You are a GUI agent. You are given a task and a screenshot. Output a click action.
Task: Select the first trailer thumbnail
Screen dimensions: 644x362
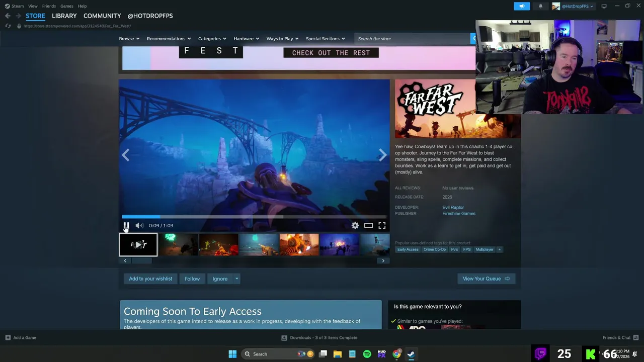coord(138,245)
